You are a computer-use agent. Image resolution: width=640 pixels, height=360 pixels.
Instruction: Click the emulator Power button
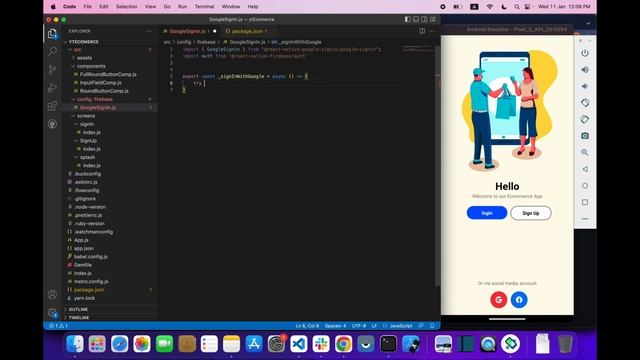click(585, 53)
